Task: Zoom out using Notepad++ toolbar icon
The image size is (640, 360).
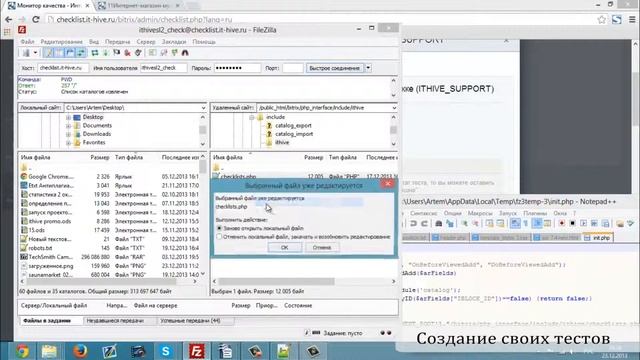Action: tap(476, 223)
